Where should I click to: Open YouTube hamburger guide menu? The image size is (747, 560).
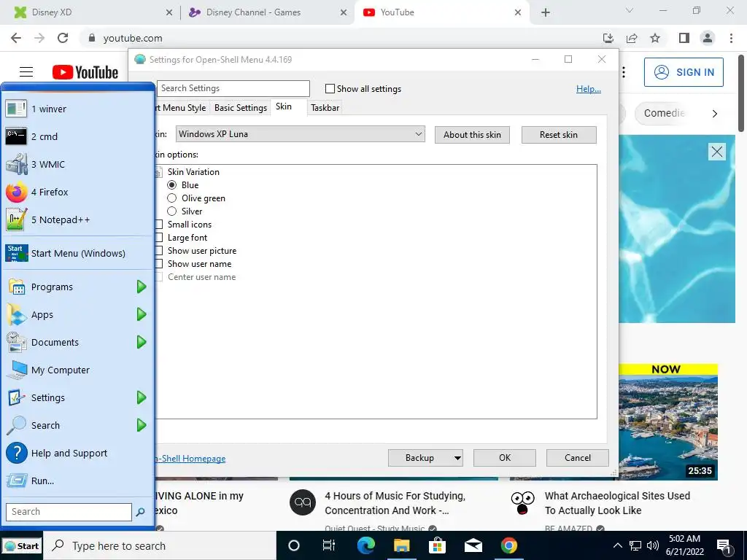[26, 72]
